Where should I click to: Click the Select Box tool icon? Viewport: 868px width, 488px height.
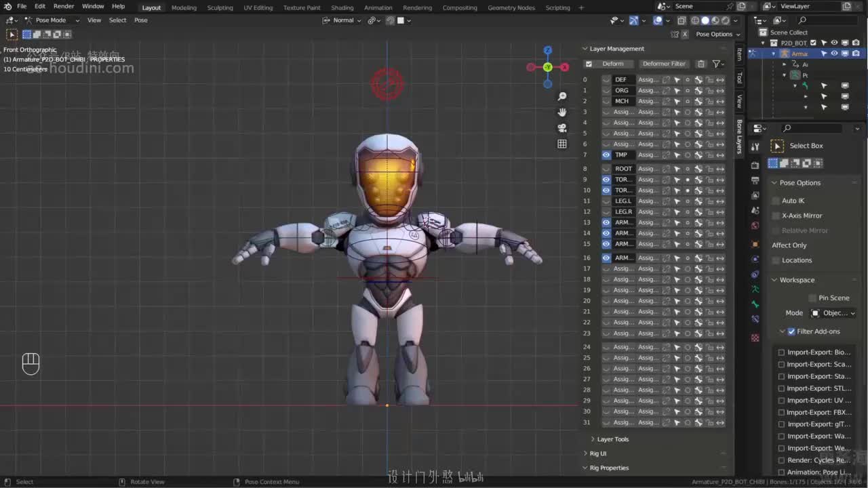[778, 146]
